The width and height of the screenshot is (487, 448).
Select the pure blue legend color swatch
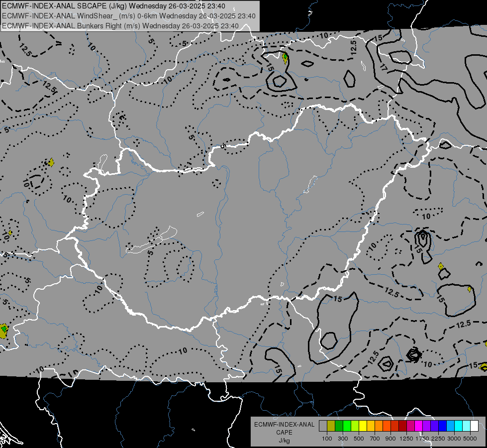pyautogui.click(x=443, y=426)
